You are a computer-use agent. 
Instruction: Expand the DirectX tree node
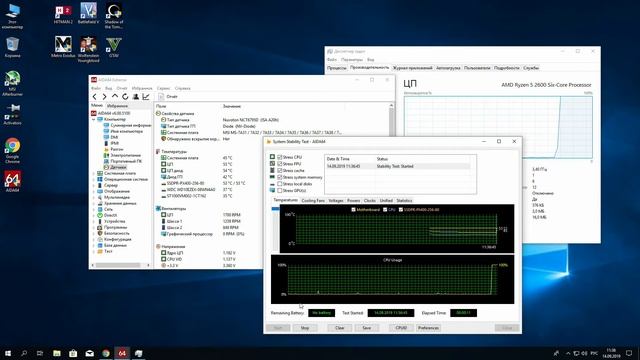coord(93,215)
